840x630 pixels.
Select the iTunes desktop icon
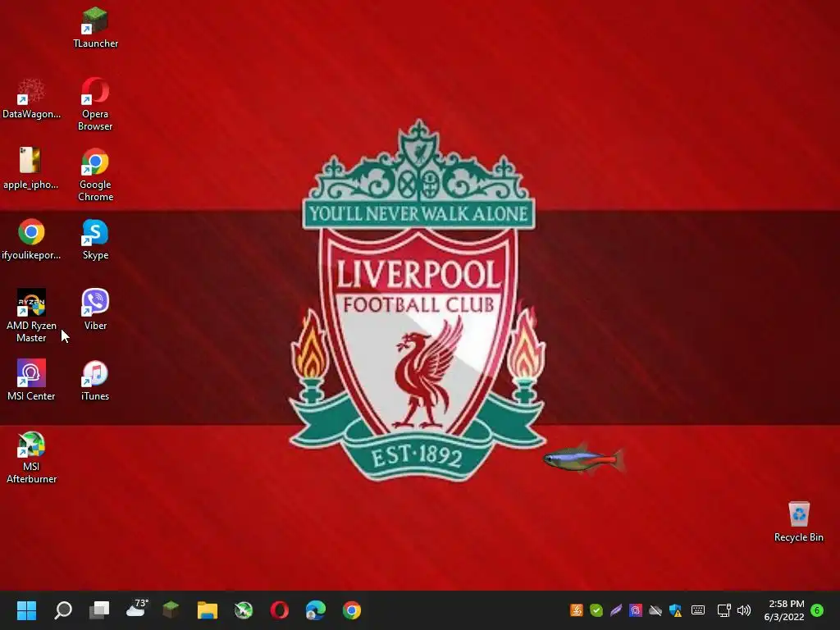point(95,381)
